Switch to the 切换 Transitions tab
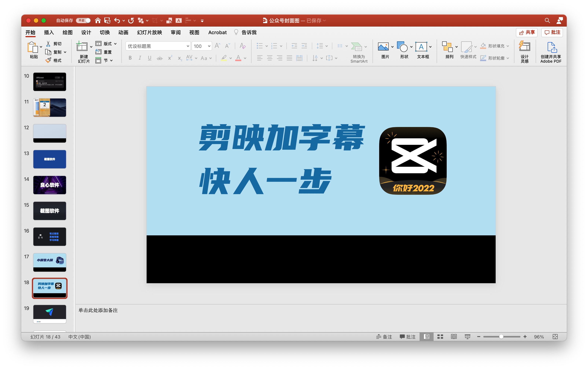The image size is (588, 369). coord(105,32)
